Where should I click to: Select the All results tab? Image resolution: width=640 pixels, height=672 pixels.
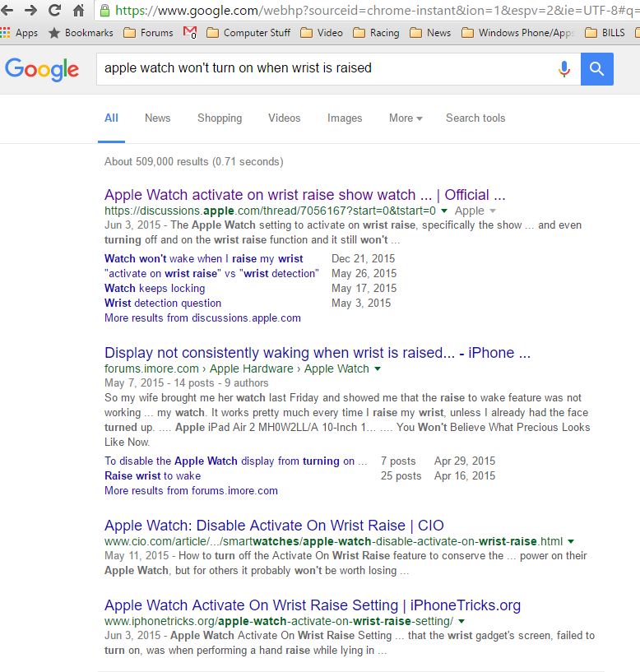coord(111,118)
